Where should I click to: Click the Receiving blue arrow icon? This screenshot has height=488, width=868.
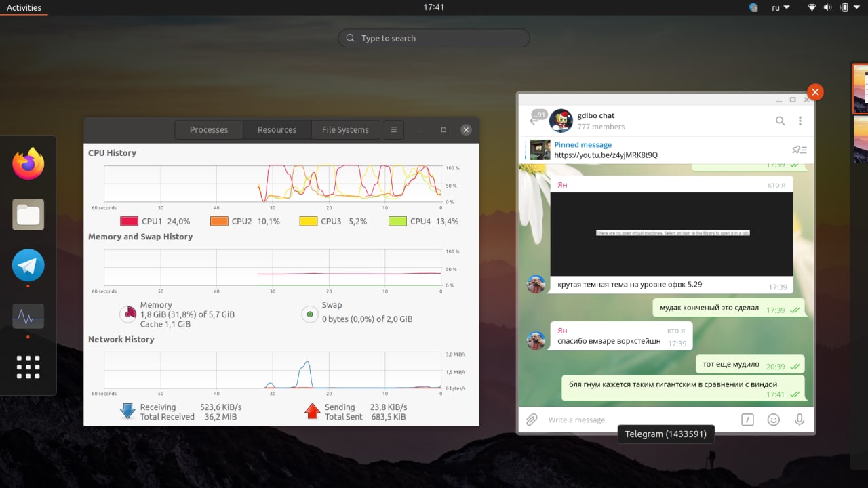127,411
